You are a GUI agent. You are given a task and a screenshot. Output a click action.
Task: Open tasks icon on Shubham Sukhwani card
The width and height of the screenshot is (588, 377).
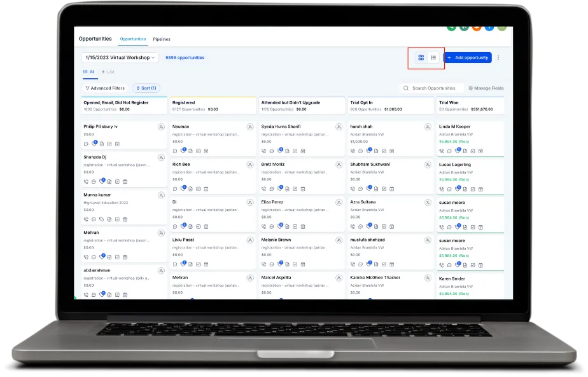(384, 189)
